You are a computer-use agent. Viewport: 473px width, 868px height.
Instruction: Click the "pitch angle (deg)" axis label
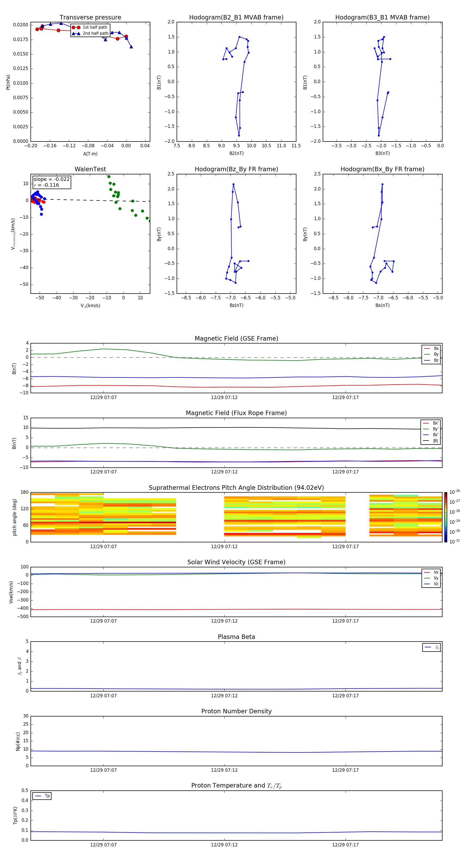14,517
